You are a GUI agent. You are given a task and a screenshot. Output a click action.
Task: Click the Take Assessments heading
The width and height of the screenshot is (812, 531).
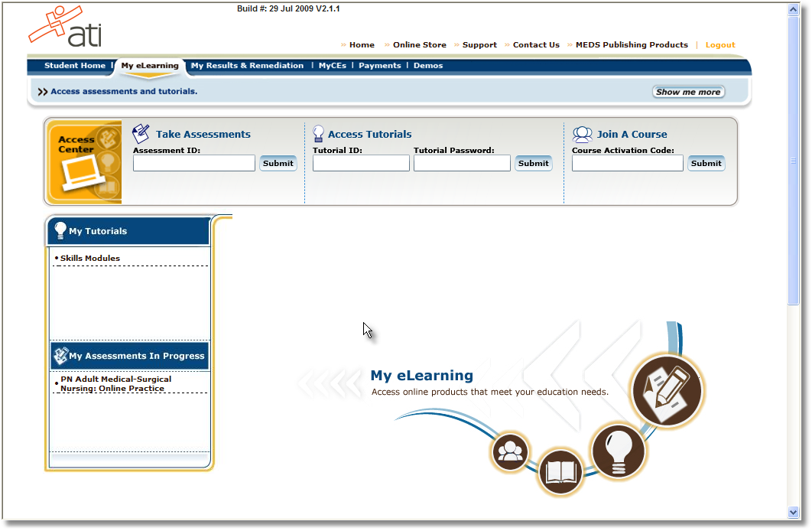[203, 134]
